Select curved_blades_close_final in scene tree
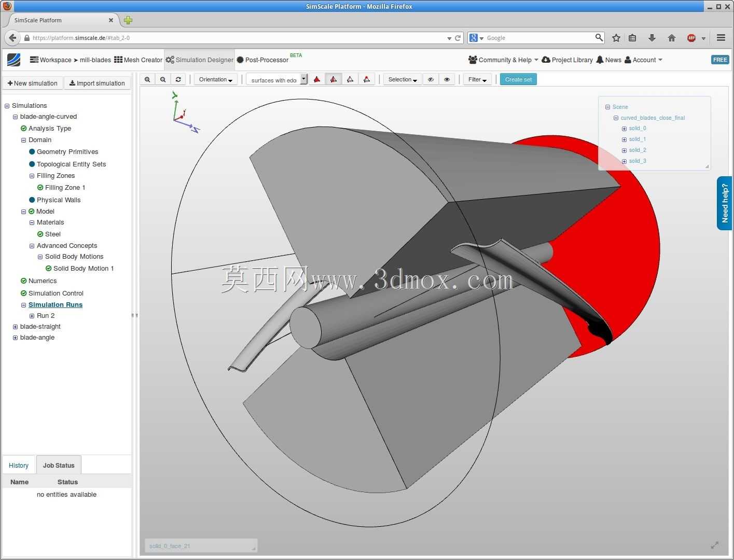 click(653, 118)
